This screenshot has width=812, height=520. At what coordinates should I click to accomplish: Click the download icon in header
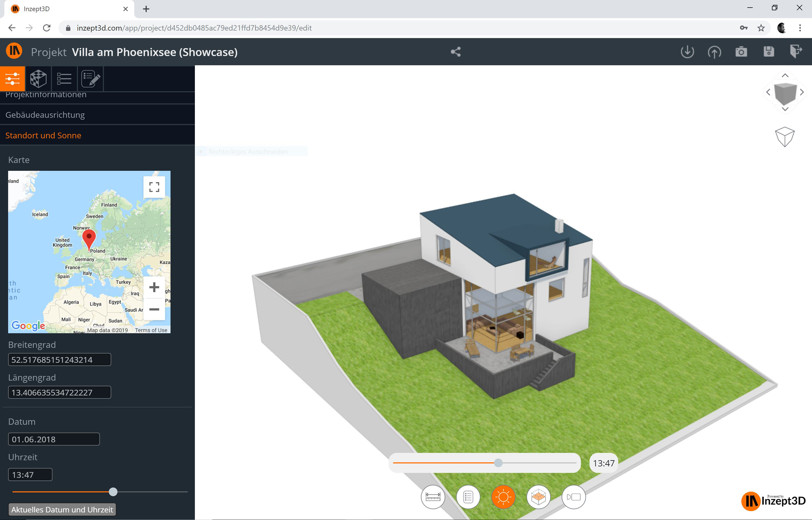[687, 52]
